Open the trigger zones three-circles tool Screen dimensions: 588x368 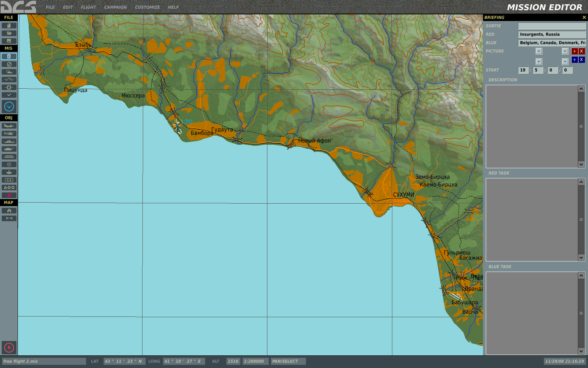click(9, 180)
